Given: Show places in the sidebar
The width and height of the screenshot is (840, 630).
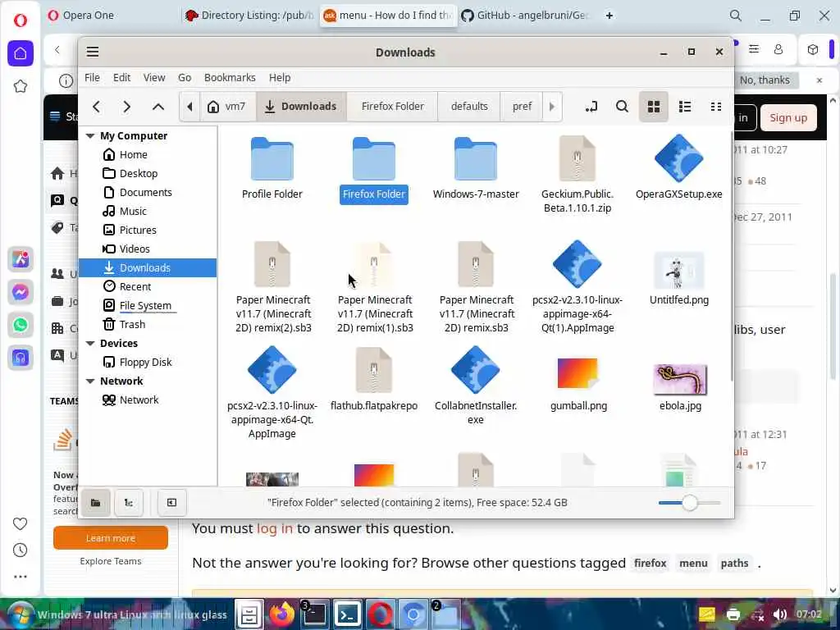Looking at the screenshot, I should [x=96, y=503].
